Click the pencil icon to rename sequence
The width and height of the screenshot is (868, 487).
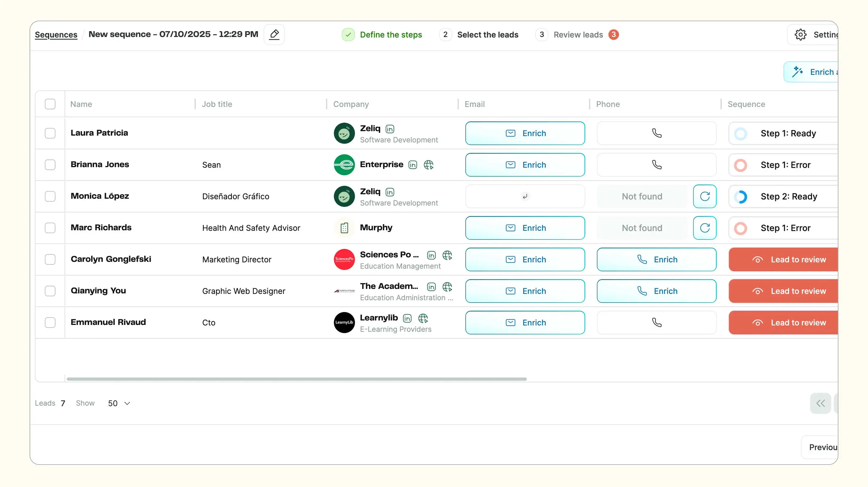point(274,34)
